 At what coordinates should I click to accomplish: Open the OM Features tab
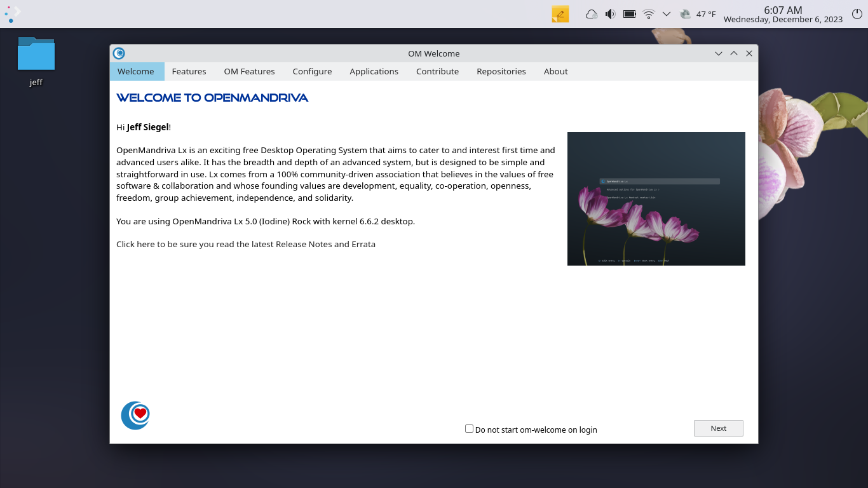(x=249, y=71)
